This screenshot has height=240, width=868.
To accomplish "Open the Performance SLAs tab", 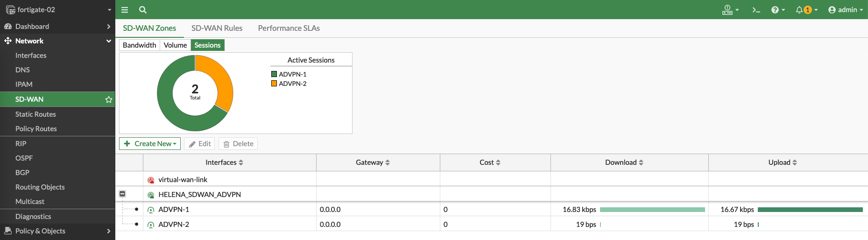I will (x=289, y=28).
